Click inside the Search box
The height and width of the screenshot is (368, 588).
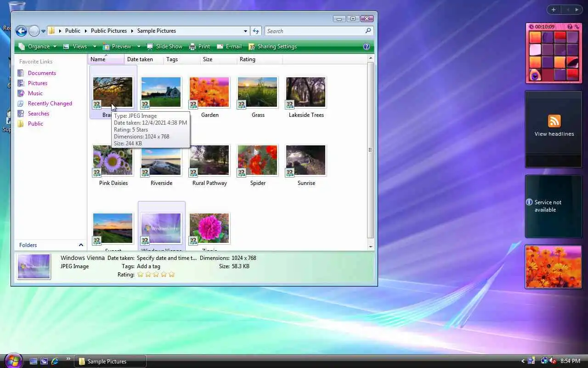[x=315, y=31]
